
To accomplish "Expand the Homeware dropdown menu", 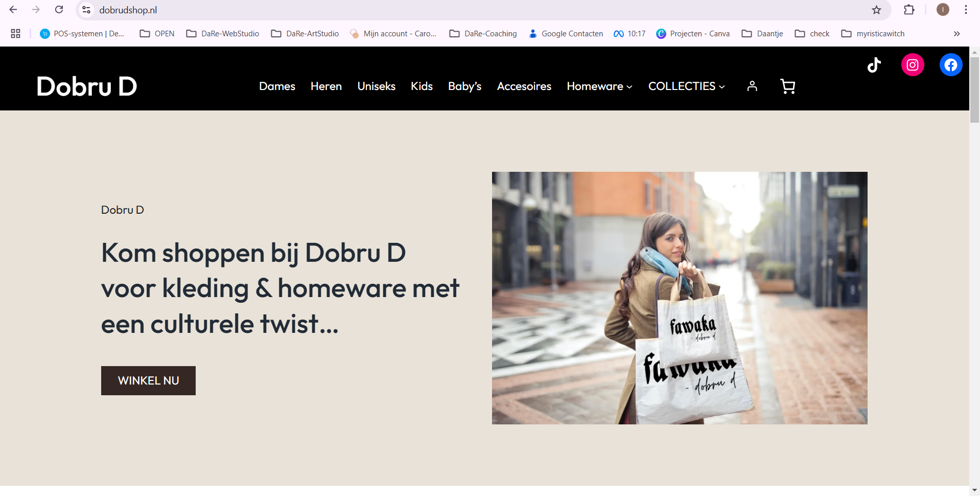I will [599, 86].
